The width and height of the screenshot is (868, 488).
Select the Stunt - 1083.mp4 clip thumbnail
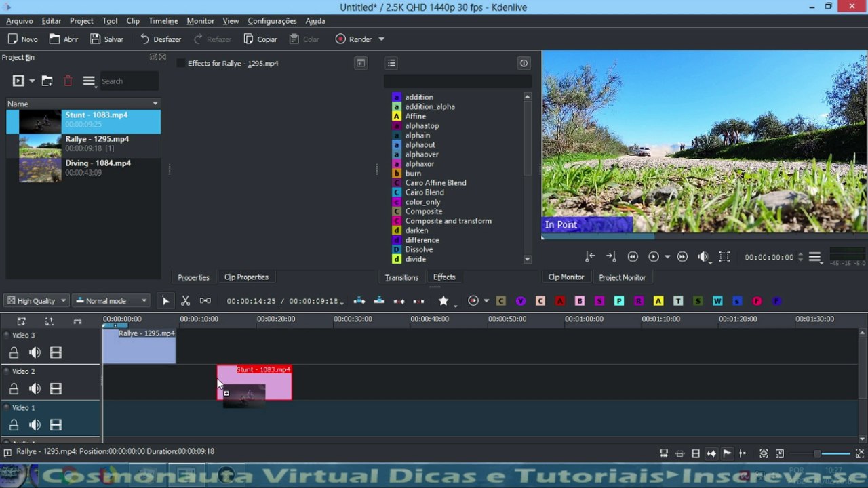(40, 121)
